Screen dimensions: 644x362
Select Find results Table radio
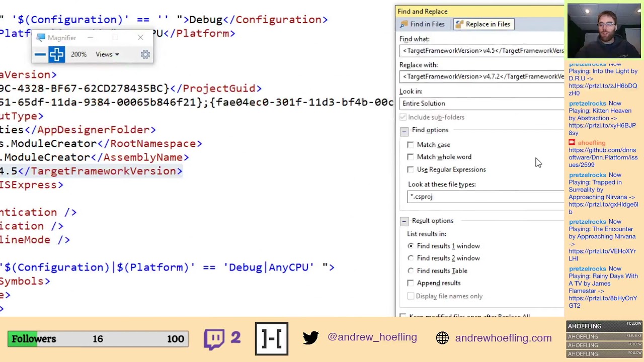click(x=411, y=270)
